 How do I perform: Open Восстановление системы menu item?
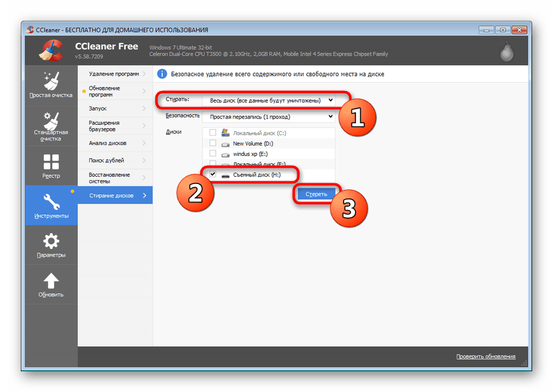click(115, 177)
